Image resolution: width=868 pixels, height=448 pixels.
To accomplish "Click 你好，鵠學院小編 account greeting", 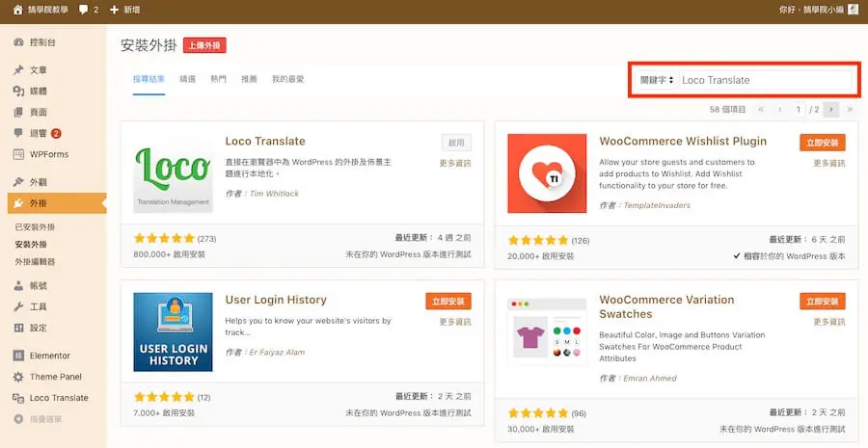I will click(811, 10).
